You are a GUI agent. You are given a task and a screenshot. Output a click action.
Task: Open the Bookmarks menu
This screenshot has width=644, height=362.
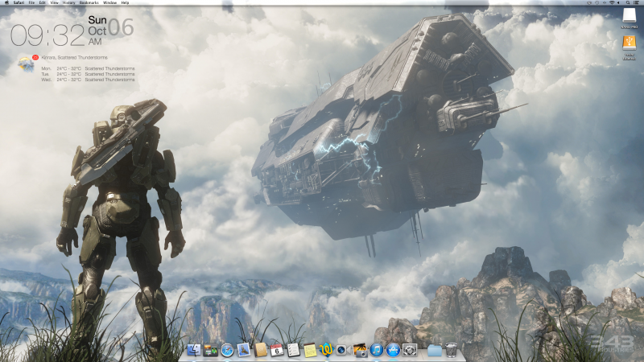click(x=89, y=2)
